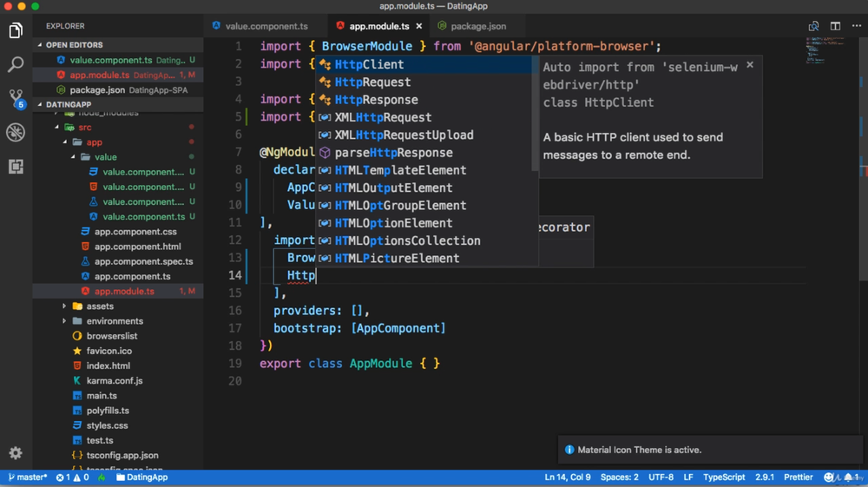Screen dimensions: 868x487
Task: Open the Manage gear settings icon
Action: [16, 453]
